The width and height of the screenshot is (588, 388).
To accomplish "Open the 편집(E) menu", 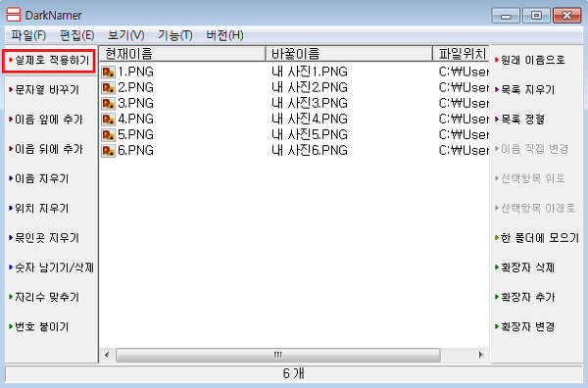I will [x=76, y=35].
